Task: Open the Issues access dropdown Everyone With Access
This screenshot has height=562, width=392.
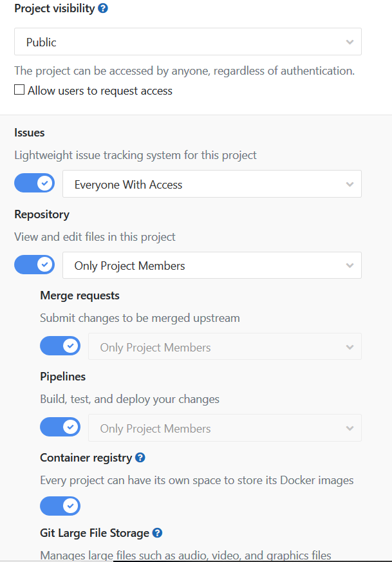Action: coord(212,184)
